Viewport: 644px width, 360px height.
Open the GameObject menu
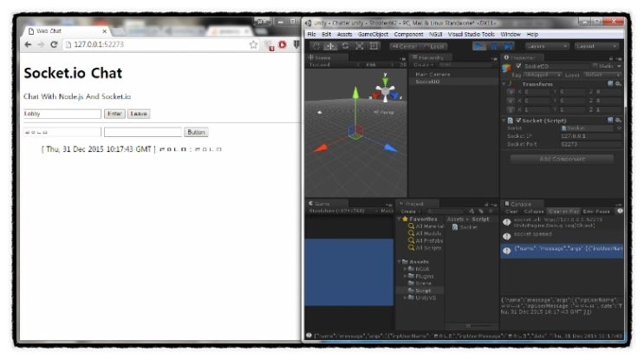373,34
